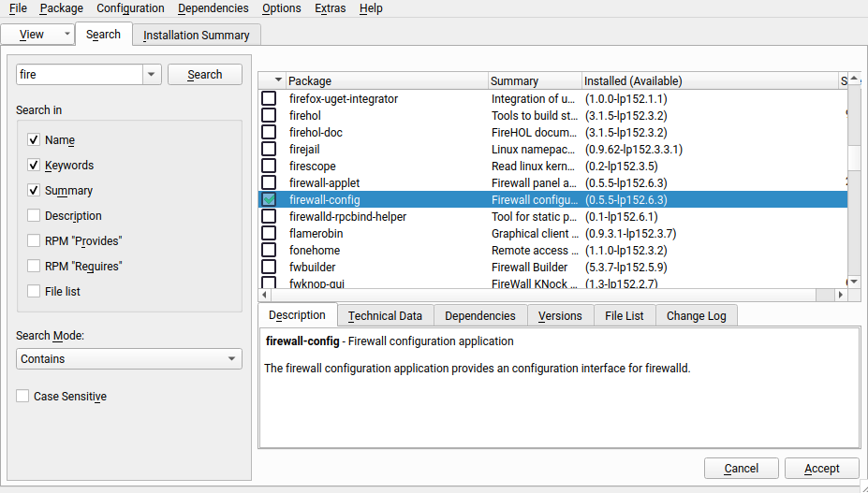Viewport: 868px width, 493px height.
Task: Open the Help menu
Action: pos(371,8)
